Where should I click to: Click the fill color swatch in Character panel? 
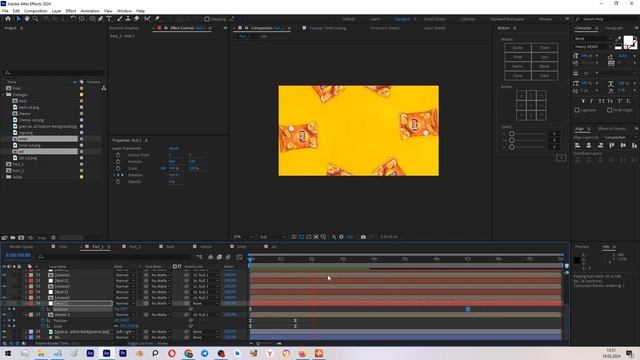click(629, 40)
